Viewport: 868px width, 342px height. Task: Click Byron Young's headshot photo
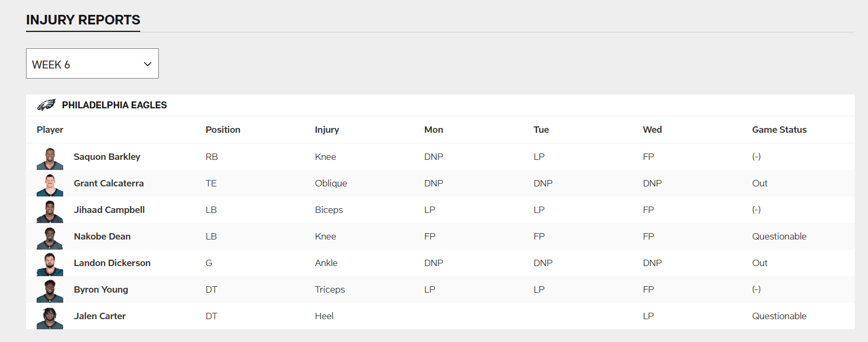coord(50,291)
